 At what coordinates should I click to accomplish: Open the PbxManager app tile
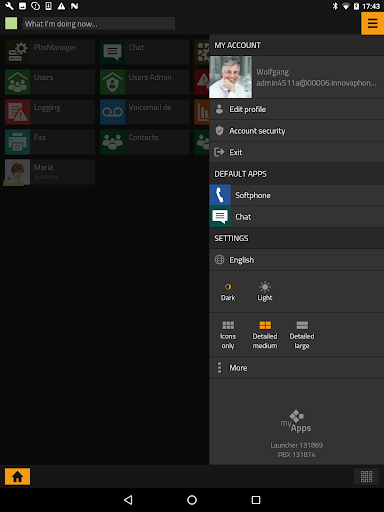50,52
